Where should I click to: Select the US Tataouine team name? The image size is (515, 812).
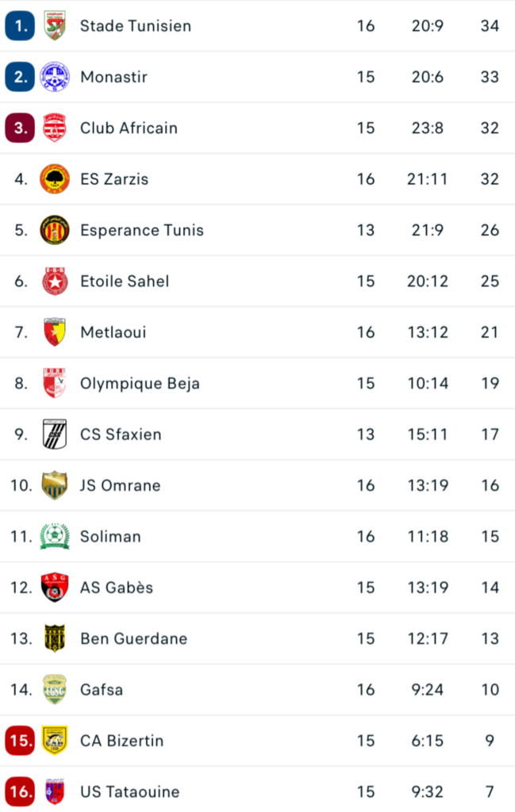[129, 791]
